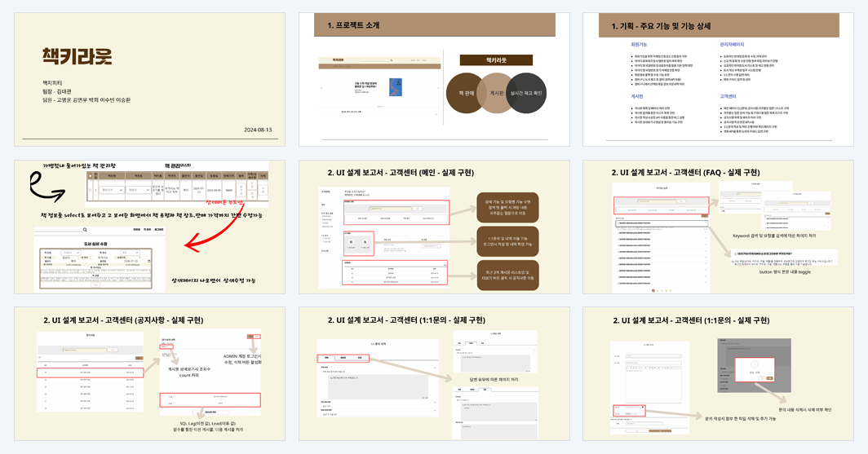868x454 pixels.
Task: Open the 고객센터 'FAQ - 실제 구현' slide
Action: [x=718, y=227]
